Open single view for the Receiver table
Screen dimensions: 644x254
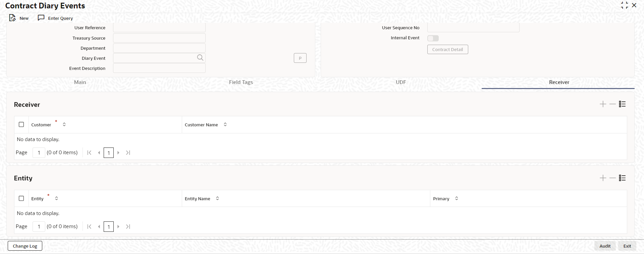pos(622,104)
